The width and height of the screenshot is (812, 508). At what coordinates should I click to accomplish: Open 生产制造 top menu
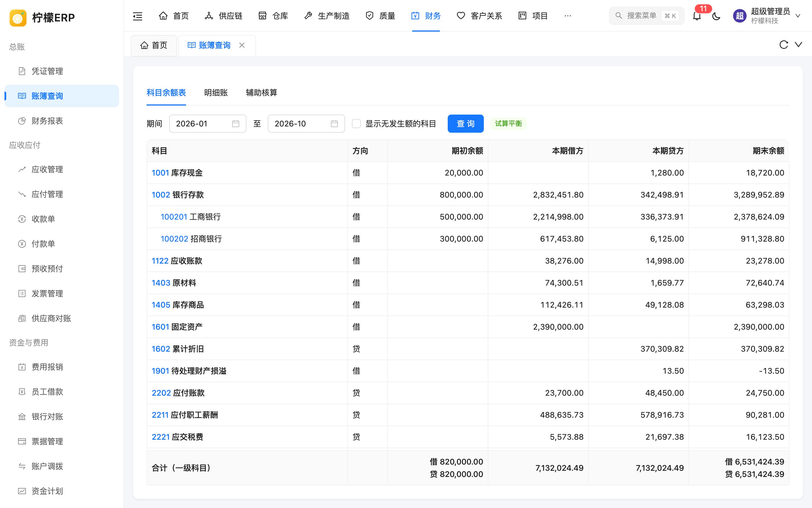point(326,16)
